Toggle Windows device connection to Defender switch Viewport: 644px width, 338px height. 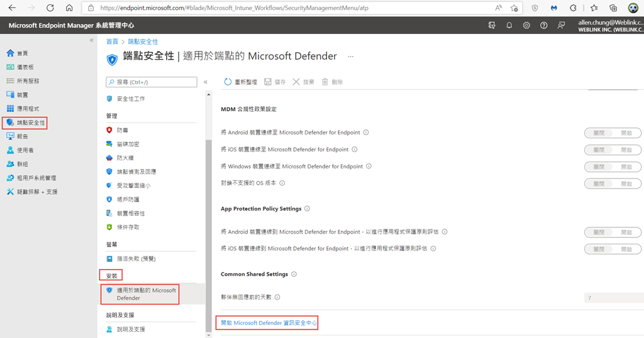613,167
